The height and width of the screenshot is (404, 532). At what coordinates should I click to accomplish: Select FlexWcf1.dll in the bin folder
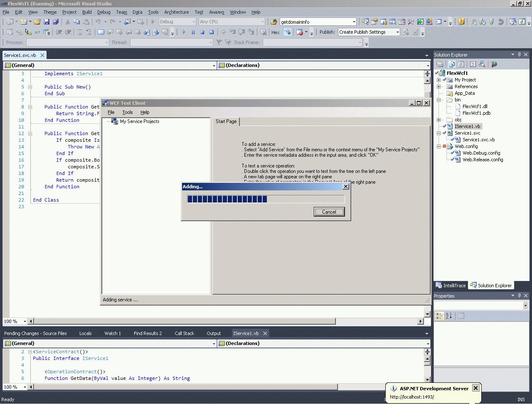(x=475, y=106)
